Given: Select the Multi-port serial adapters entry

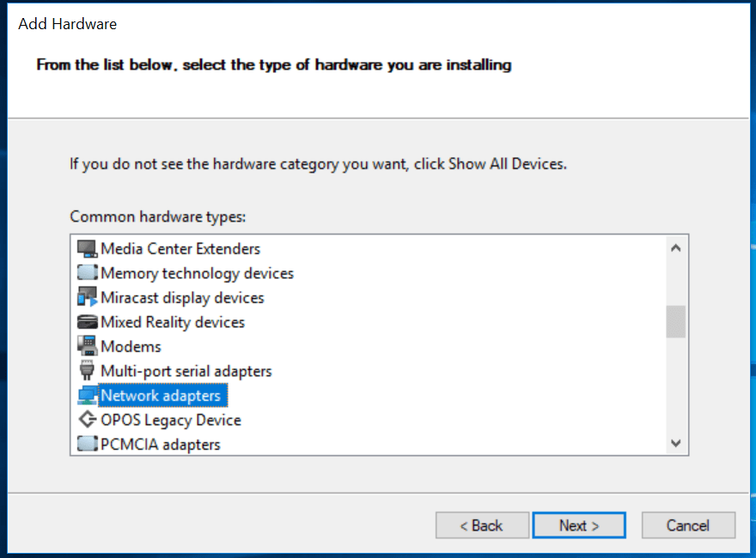Looking at the screenshot, I should (x=186, y=371).
